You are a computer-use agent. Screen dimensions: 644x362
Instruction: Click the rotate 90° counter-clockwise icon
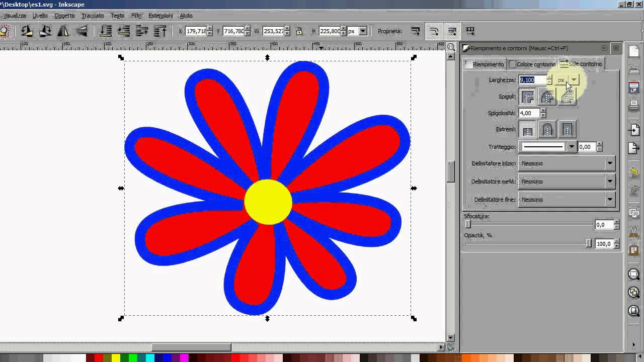[x=27, y=31]
